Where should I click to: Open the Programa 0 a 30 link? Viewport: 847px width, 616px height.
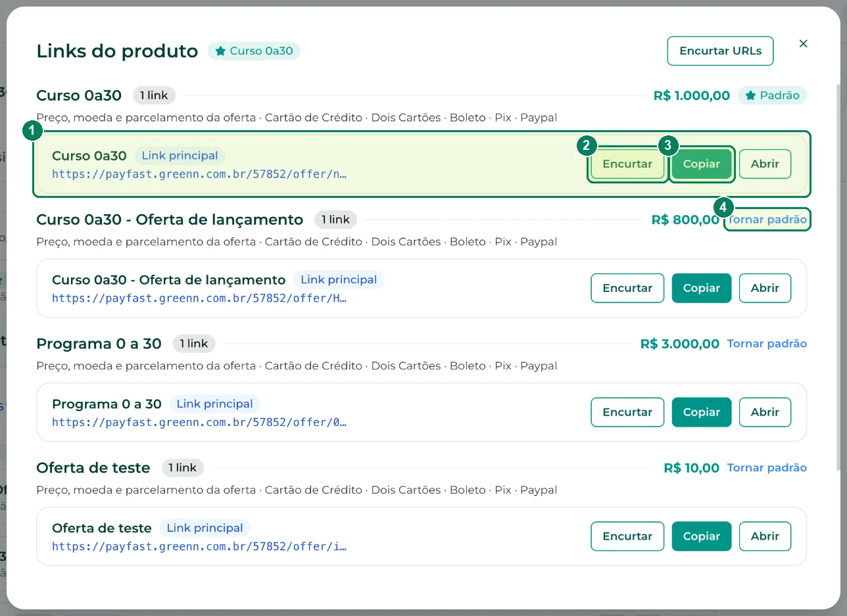765,412
